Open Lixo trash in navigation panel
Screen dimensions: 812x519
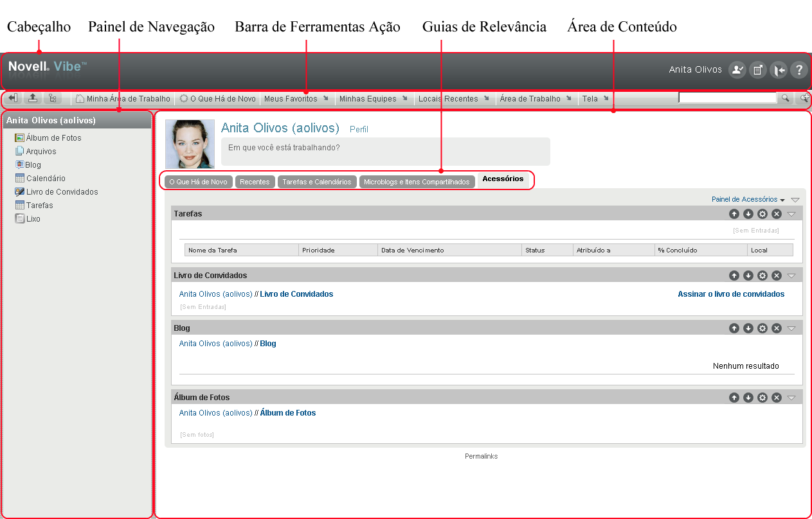(x=28, y=219)
